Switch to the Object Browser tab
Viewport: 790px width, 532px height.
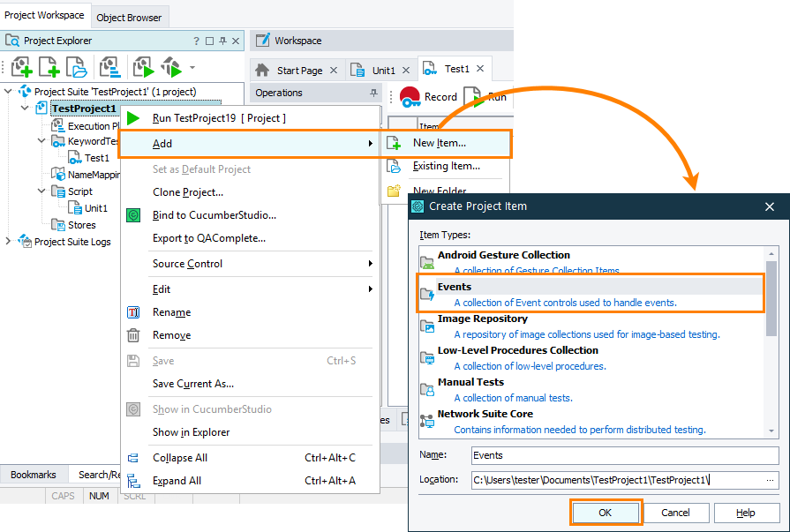tap(130, 16)
